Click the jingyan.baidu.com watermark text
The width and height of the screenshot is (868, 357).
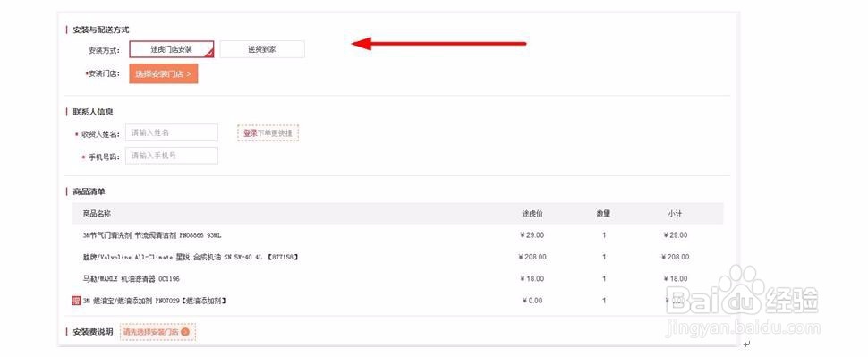743,329
